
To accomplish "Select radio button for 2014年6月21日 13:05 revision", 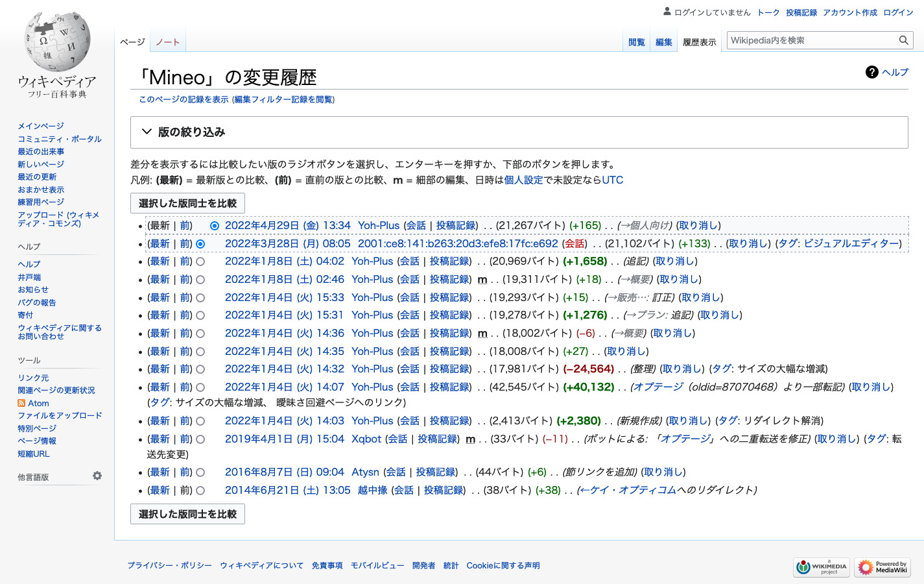I will (200, 491).
